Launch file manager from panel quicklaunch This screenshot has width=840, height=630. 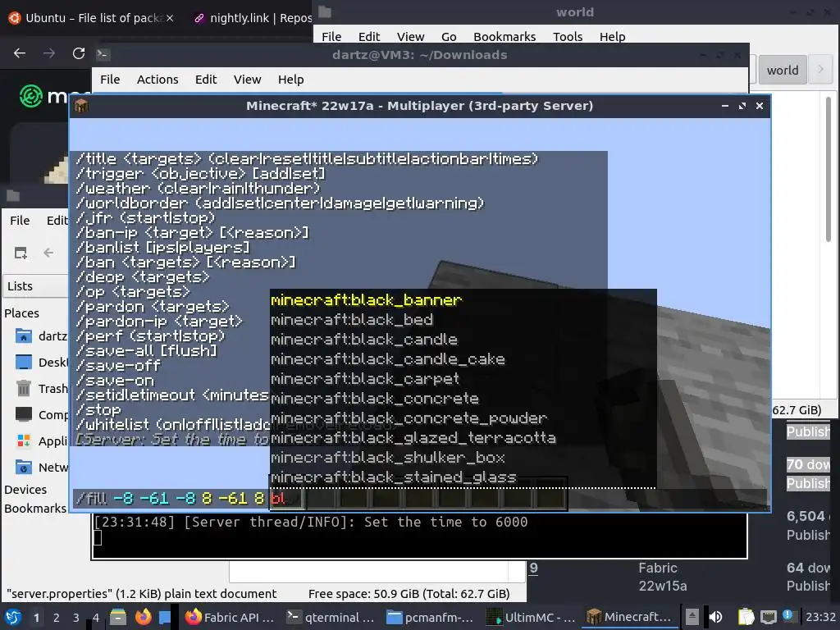(x=118, y=617)
